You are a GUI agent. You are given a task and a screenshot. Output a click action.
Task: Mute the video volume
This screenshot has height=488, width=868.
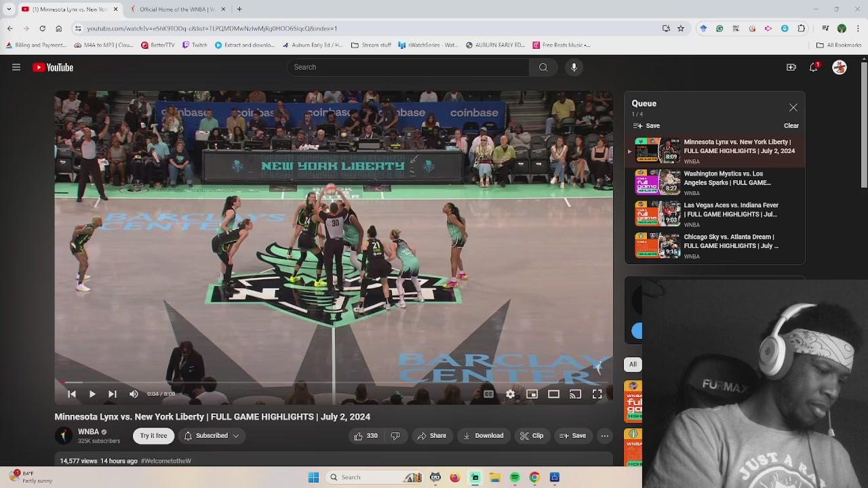(134, 394)
